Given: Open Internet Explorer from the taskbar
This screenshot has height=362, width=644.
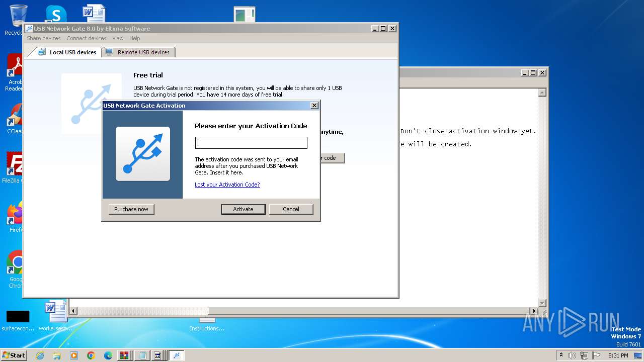Looking at the screenshot, I should (40, 355).
